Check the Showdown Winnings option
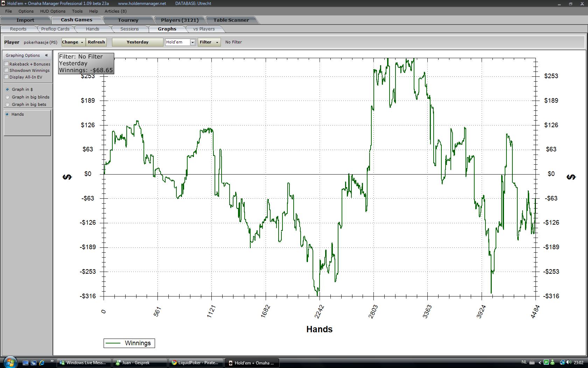This screenshot has height=368, width=588. [x=6, y=70]
